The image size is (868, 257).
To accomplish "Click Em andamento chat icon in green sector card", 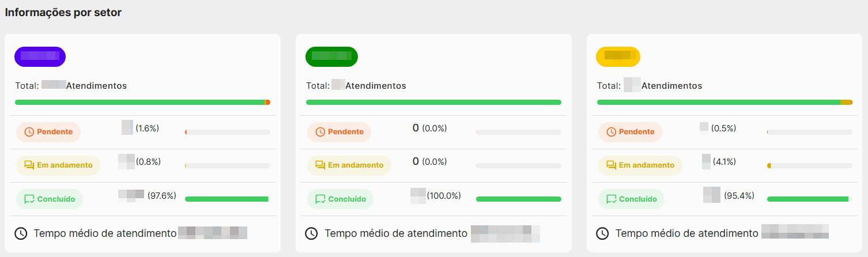I will coord(321,165).
